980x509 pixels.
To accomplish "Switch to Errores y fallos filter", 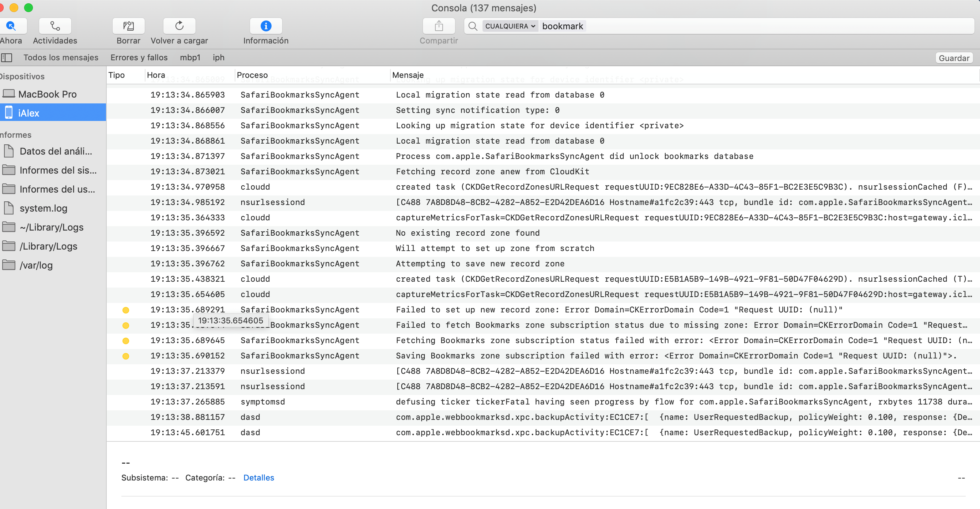I will tap(139, 57).
